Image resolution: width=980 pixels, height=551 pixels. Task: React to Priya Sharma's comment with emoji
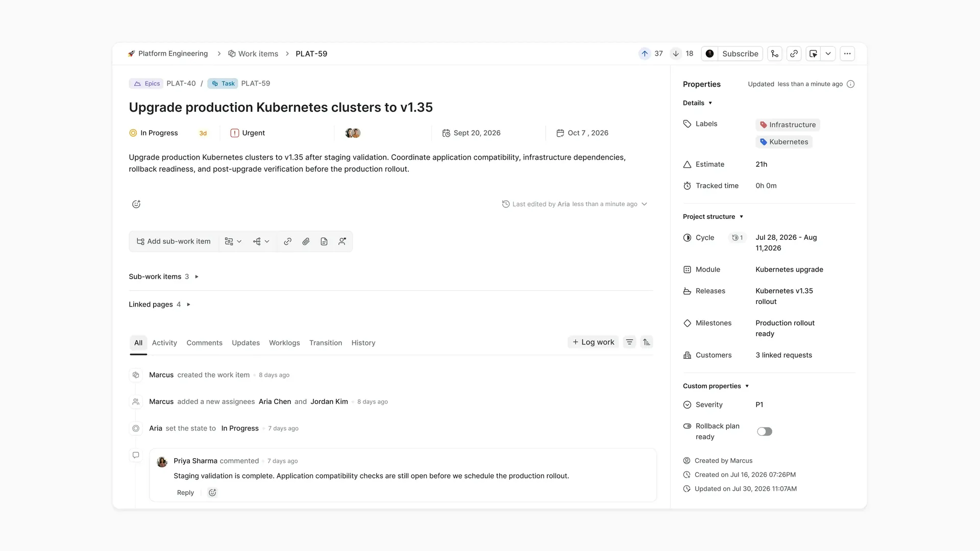click(212, 492)
